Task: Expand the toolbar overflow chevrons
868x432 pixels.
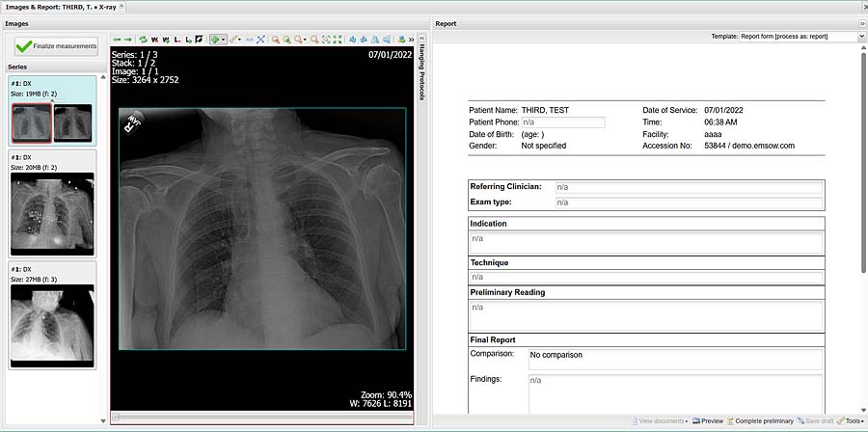Action: coord(411,40)
